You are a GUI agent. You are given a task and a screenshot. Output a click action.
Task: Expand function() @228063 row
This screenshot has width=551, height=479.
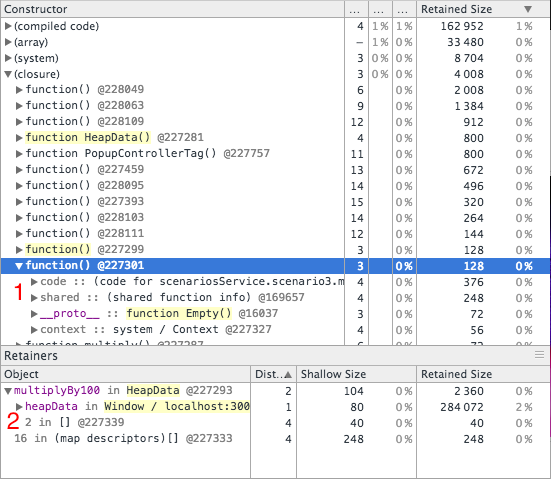click(19, 106)
